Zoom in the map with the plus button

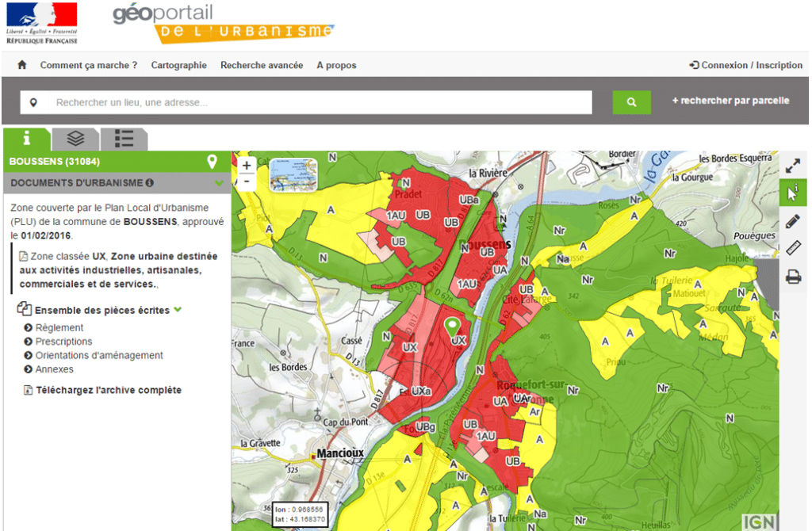point(247,166)
